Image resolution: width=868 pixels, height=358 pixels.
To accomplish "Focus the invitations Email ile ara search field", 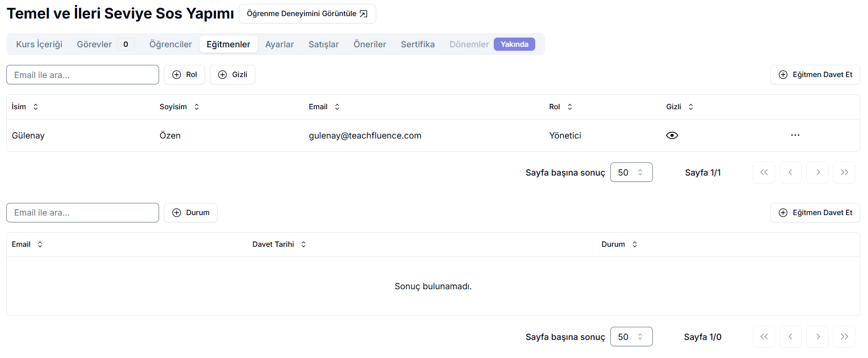I will click(x=82, y=213).
